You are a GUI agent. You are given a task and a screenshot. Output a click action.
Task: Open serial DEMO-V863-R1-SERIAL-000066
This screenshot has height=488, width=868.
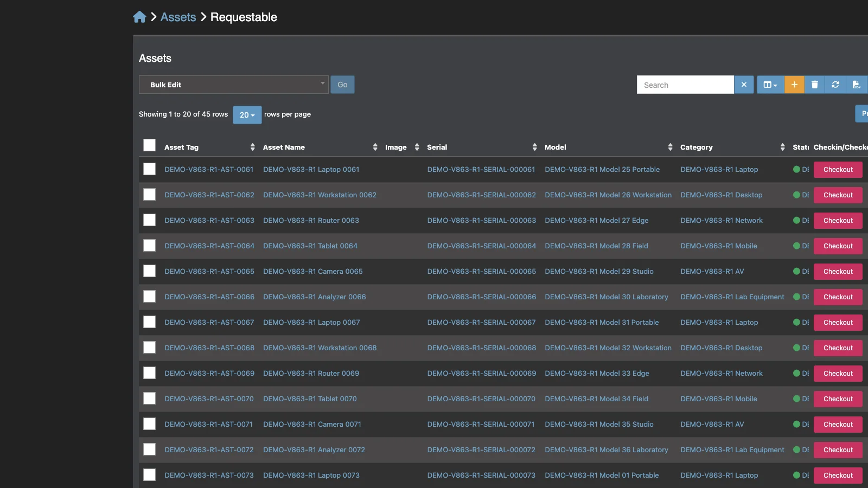[482, 297]
